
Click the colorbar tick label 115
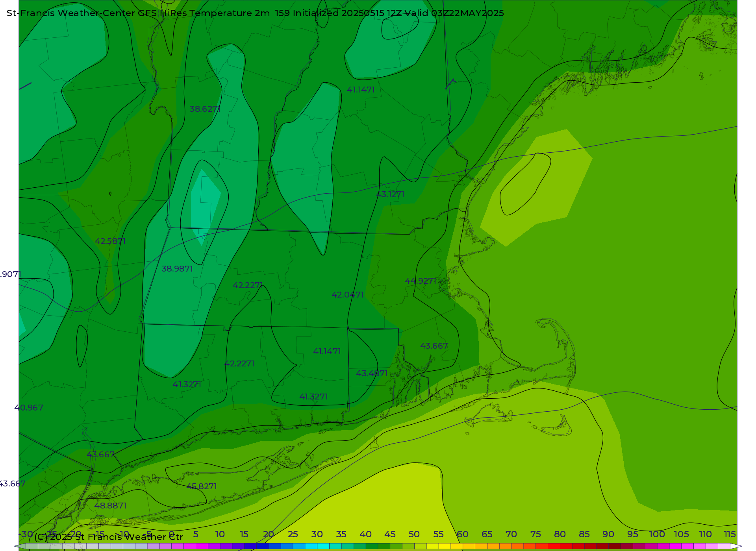coord(730,534)
